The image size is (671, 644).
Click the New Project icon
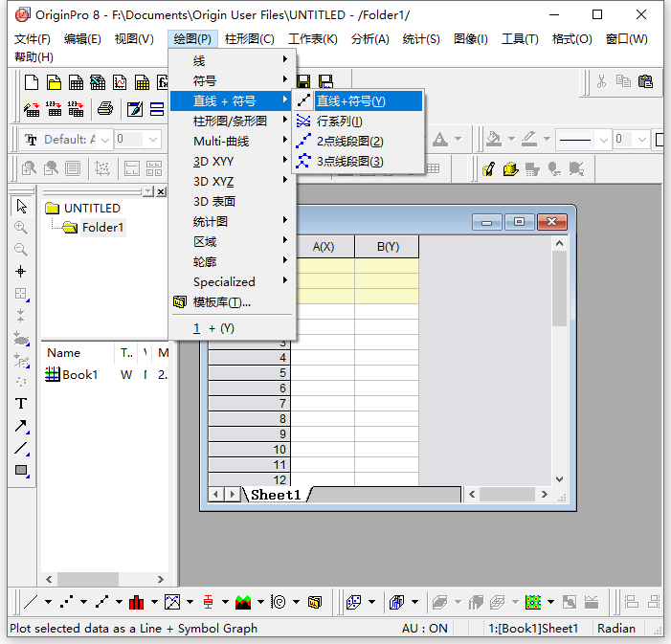pos(32,82)
